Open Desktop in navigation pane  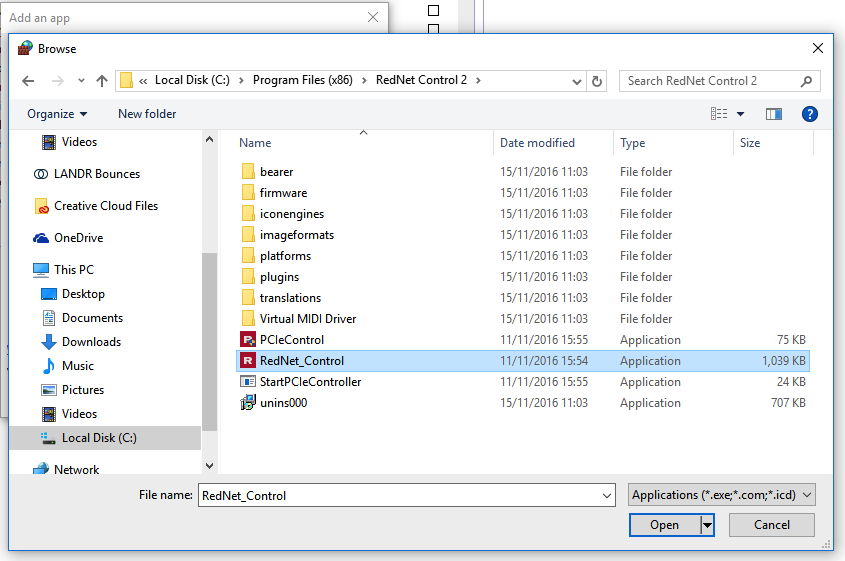pos(73,294)
